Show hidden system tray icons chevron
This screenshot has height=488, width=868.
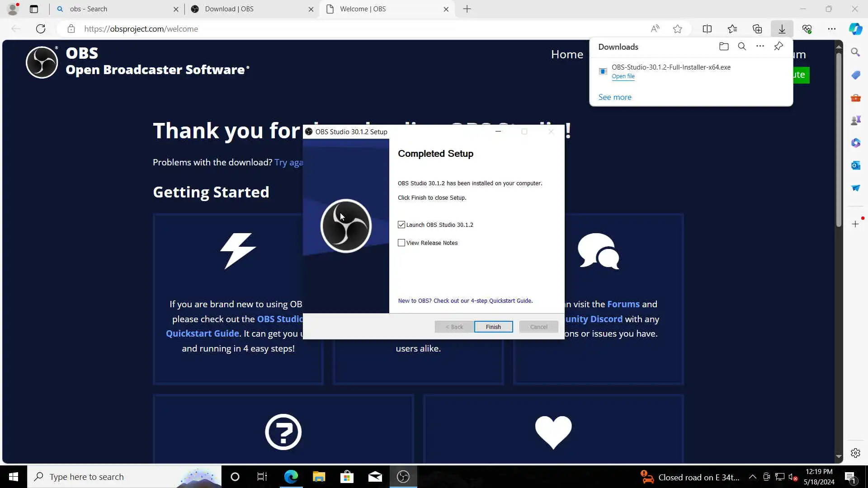click(x=752, y=477)
